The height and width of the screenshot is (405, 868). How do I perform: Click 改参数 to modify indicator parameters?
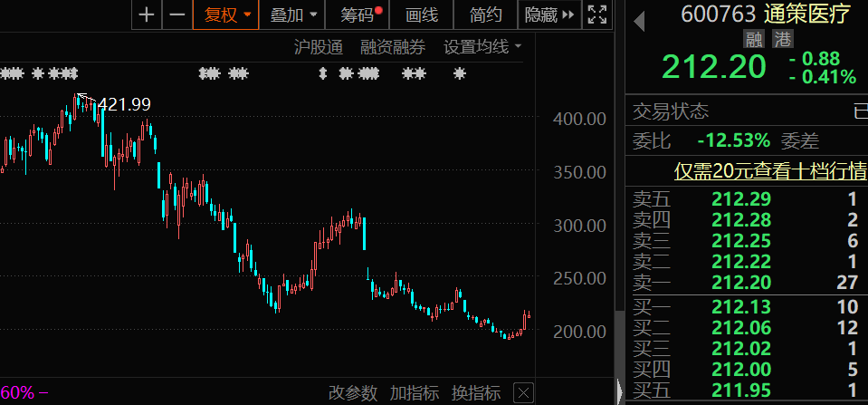(353, 393)
